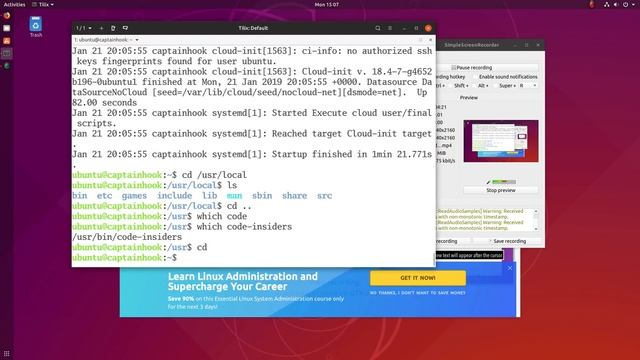The width and height of the screenshot is (640, 360).
Task: Close the ubuntu@captainhook terminal pane
Action: point(430,40)
